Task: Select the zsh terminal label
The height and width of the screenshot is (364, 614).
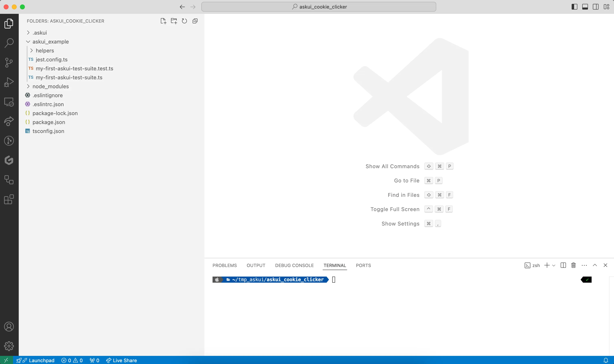Action: (x=532, y=265)
